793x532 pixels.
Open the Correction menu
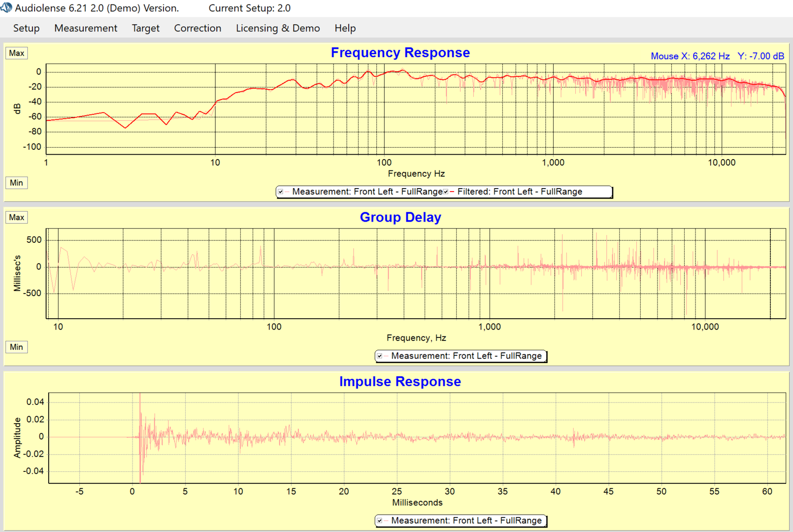coord(198,28)
